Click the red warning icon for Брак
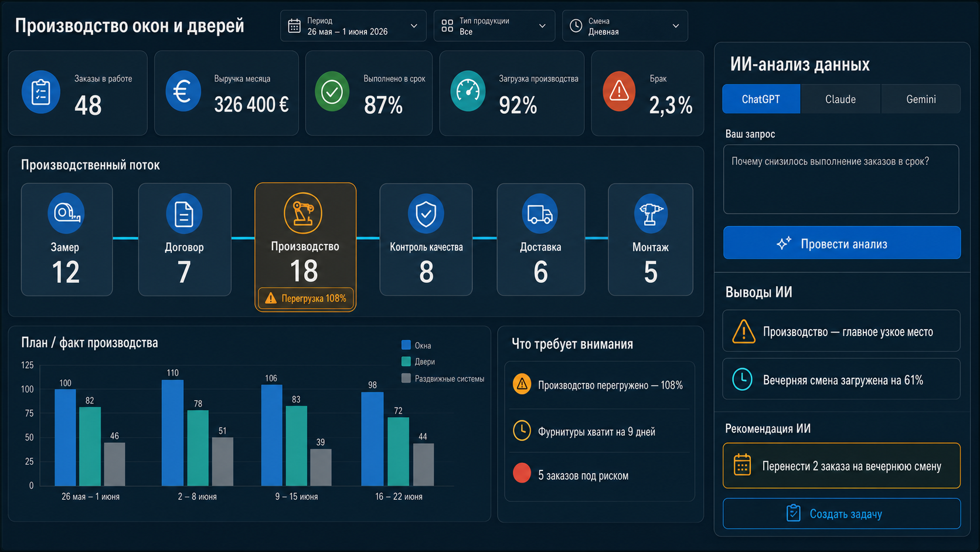980x552 pixels. [x=620, y=92]
